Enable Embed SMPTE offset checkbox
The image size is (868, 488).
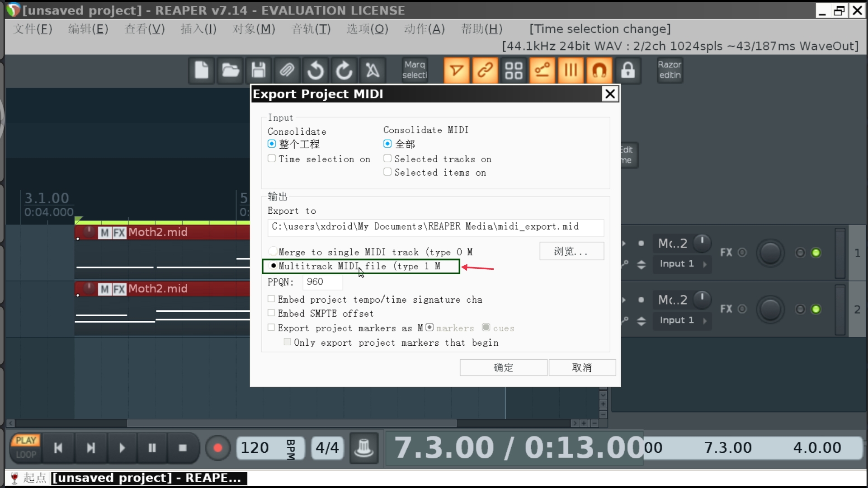(x=271, y=313)
